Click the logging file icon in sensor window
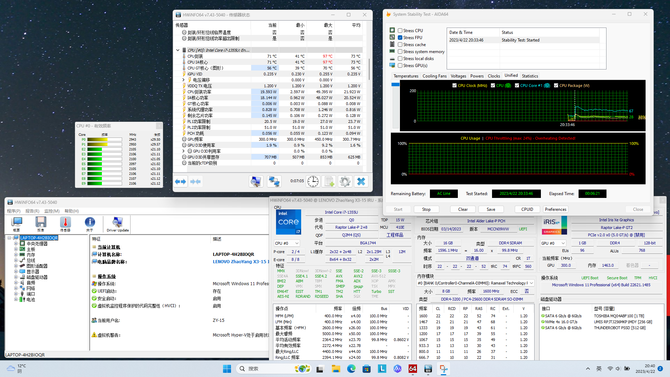This screenshot has width=670, height=377. pos(329,181)
